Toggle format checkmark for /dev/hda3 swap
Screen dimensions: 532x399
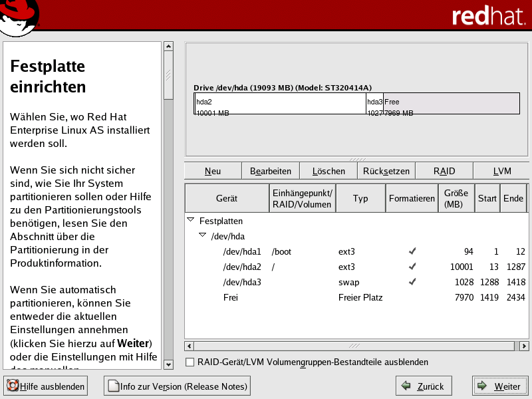click(412, 282)
